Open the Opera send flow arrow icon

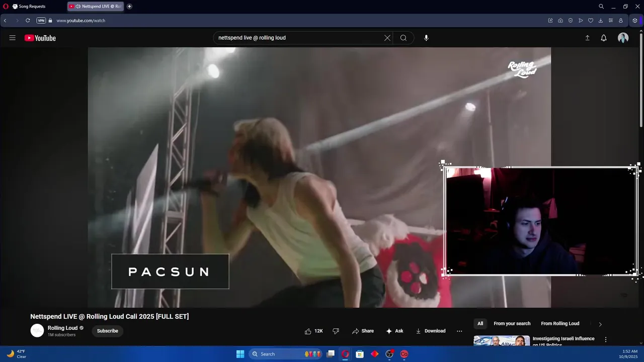[x=581, y=21]
